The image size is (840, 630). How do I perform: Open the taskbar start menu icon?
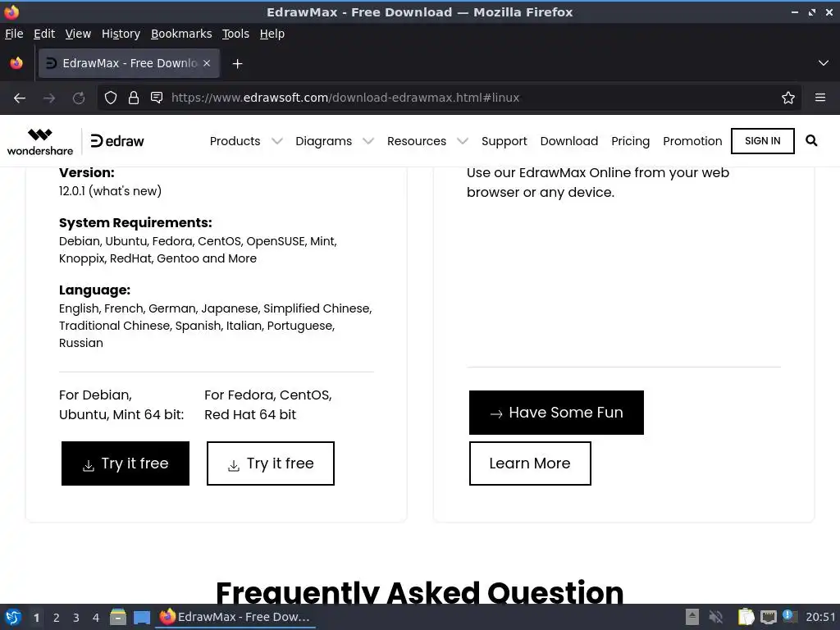[x=13, y=617]
